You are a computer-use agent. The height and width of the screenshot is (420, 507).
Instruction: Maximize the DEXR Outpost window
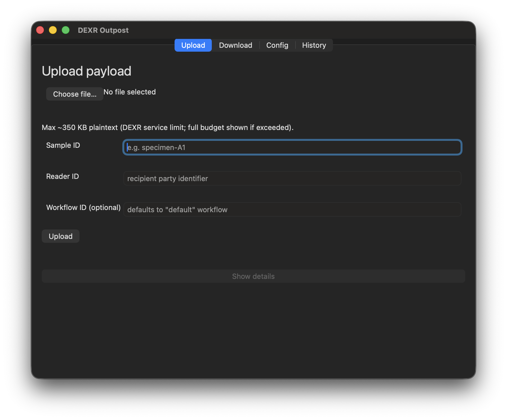[x=66, y=30]
